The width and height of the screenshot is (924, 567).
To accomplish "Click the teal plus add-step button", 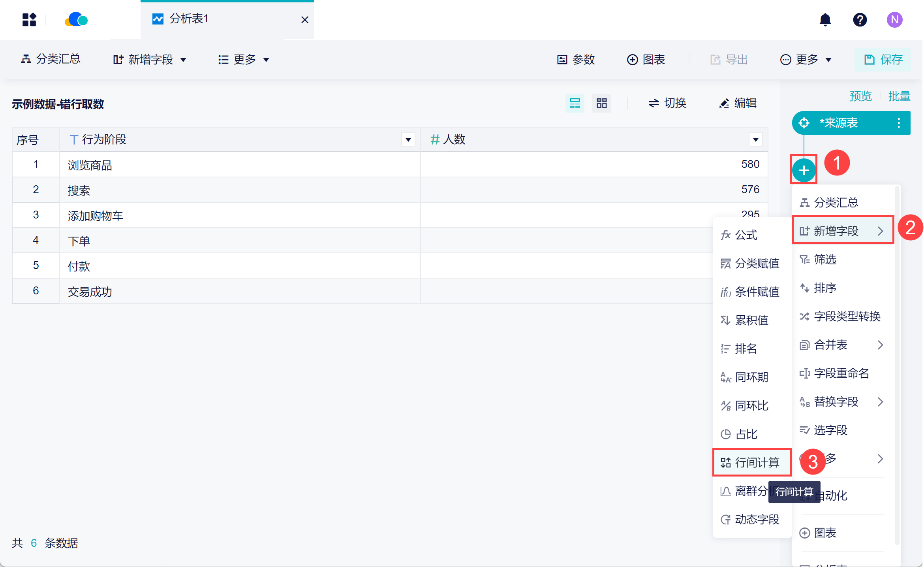I will tap(804, 170).
